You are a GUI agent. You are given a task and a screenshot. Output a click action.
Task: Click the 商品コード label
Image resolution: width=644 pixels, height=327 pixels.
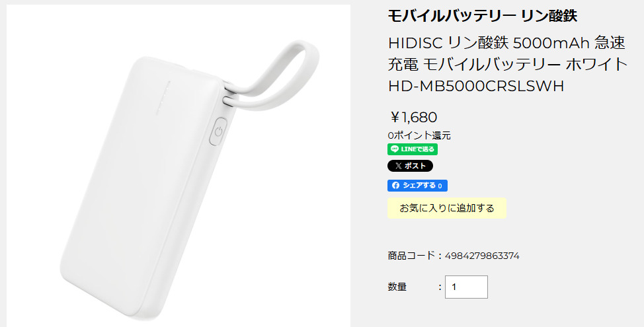click(x=411, y=256)
